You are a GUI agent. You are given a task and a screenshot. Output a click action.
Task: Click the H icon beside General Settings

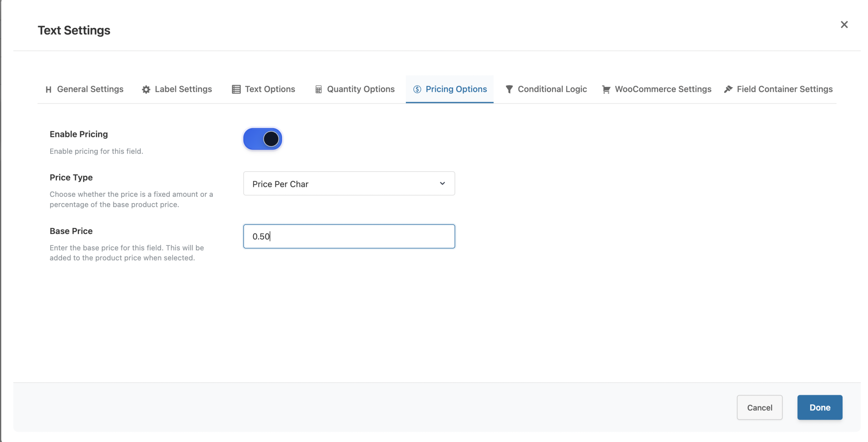point(48,89)
